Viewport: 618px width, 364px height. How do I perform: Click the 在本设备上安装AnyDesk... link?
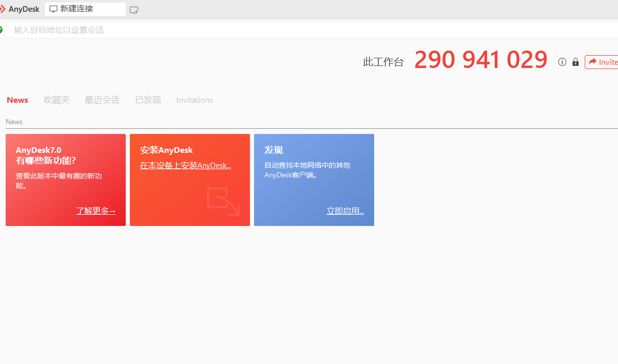pos(186,166)
